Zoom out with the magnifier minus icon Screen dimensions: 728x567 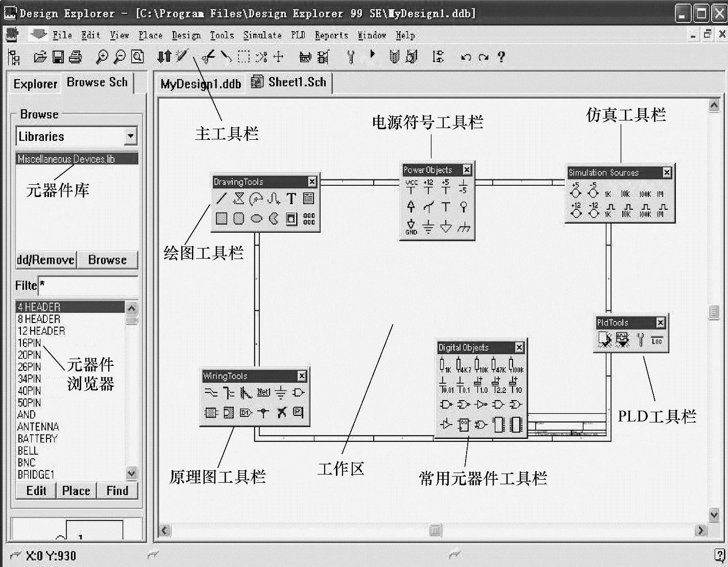(x=119, y=57)
